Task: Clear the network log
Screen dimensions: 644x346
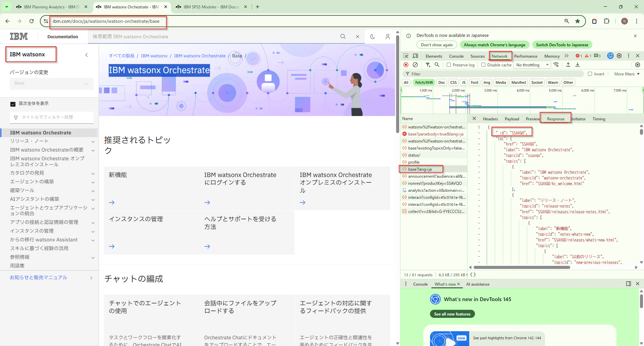Action: (415, 65)
